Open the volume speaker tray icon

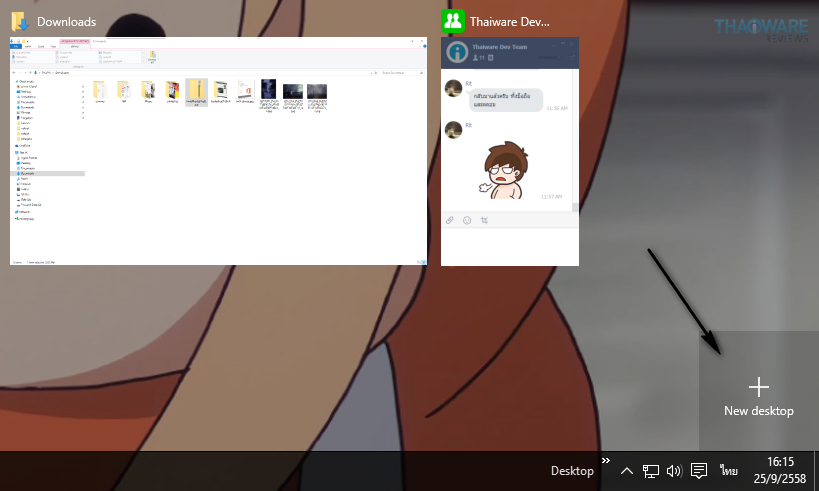click(x=674, y=471)
